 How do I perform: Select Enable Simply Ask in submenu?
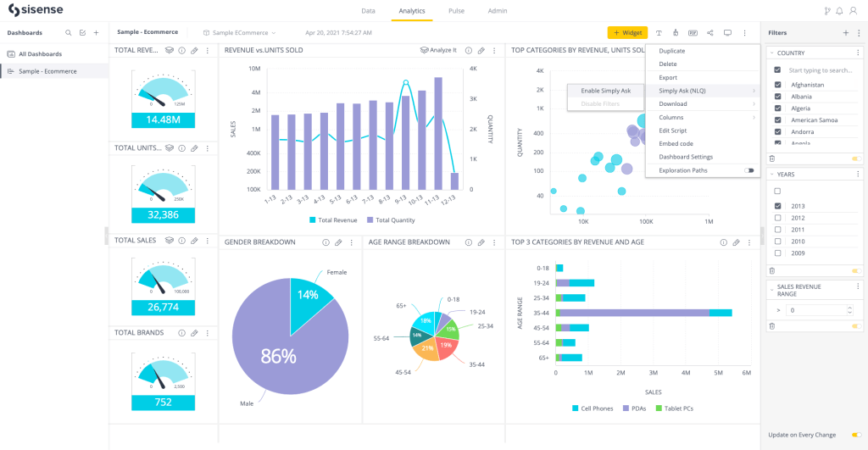605,91
